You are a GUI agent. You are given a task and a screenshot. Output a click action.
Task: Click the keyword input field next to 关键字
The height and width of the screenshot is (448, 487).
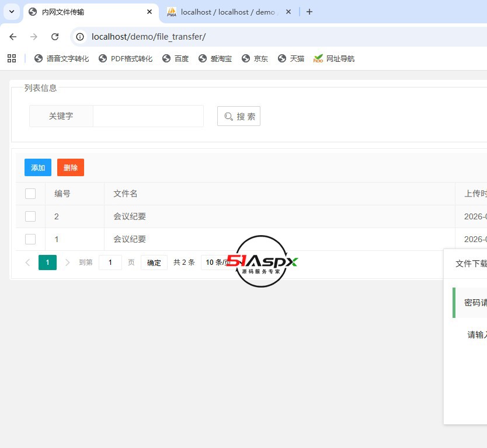(x=148, y=116)
